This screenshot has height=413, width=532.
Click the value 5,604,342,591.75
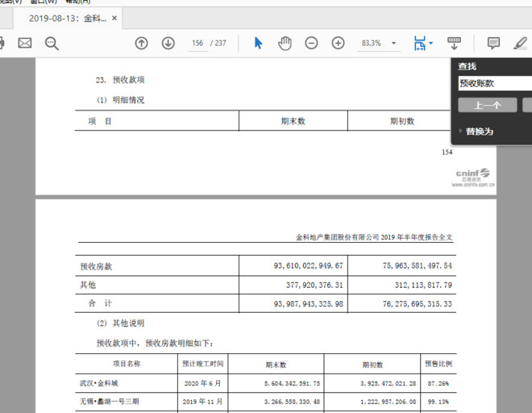click(292, 383)
